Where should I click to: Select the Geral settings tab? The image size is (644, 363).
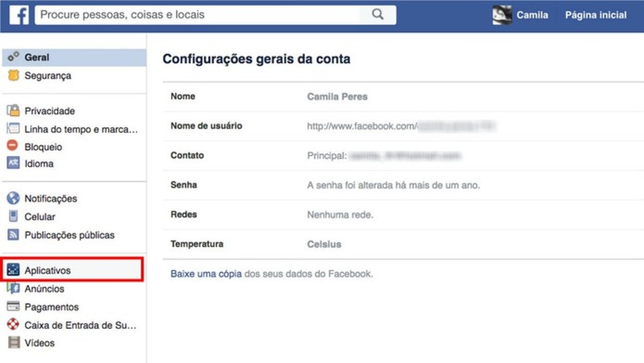[x=75, y=58]
